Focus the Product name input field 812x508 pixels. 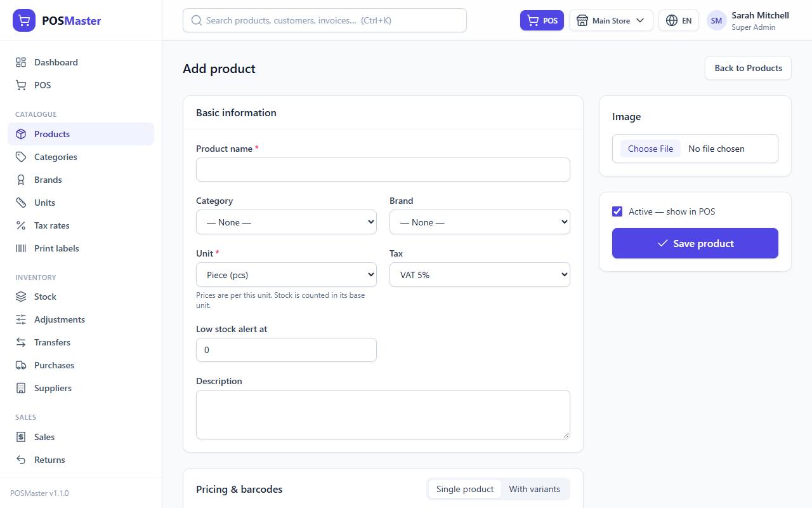[383, 170]
